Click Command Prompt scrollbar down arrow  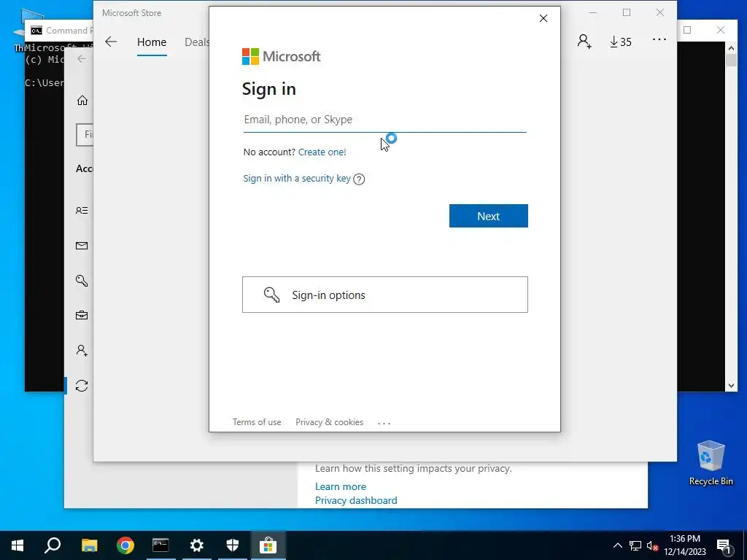pyautogui.click(x=731, y=386)
